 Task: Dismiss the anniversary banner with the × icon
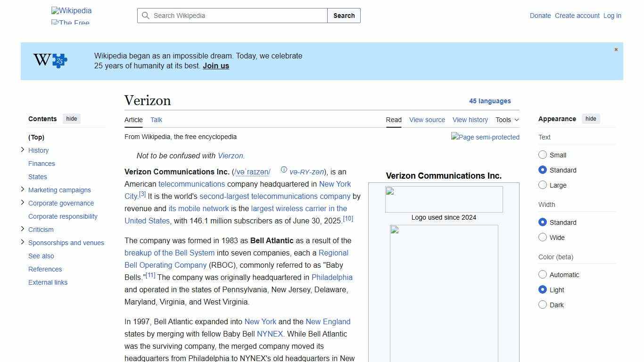point(616,49)
